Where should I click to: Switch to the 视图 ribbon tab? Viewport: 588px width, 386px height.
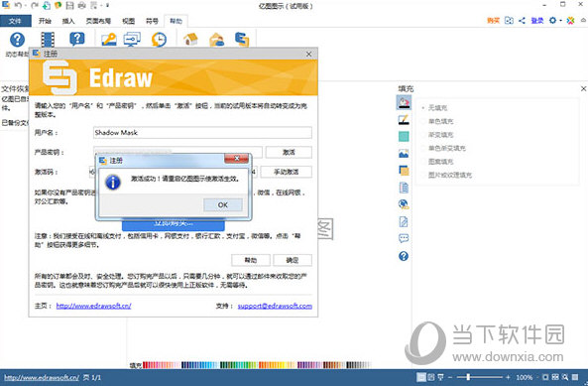coord(129,21)
